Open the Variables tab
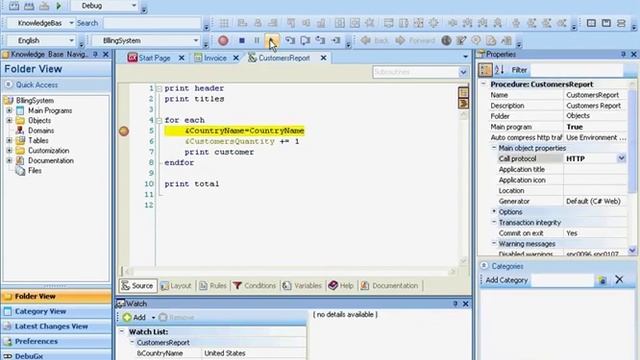The image size is (640, 360). click(302, 286)
